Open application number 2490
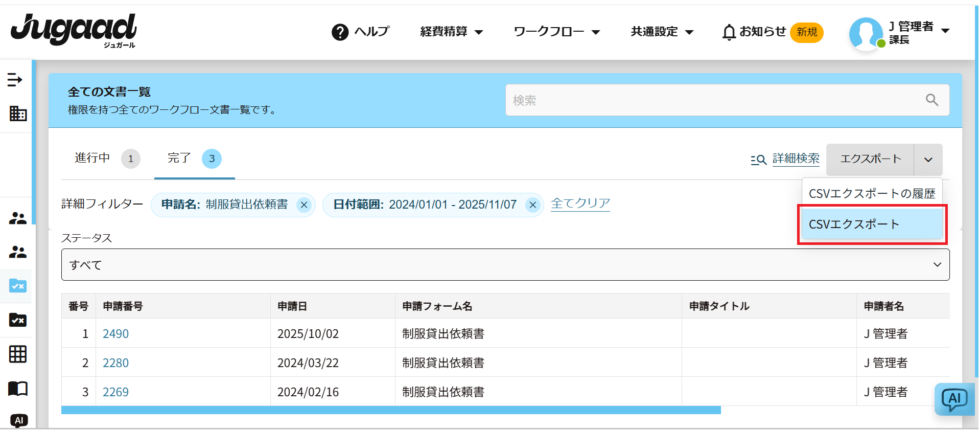This screenshot has height=430, width=980. click(115, 334)
